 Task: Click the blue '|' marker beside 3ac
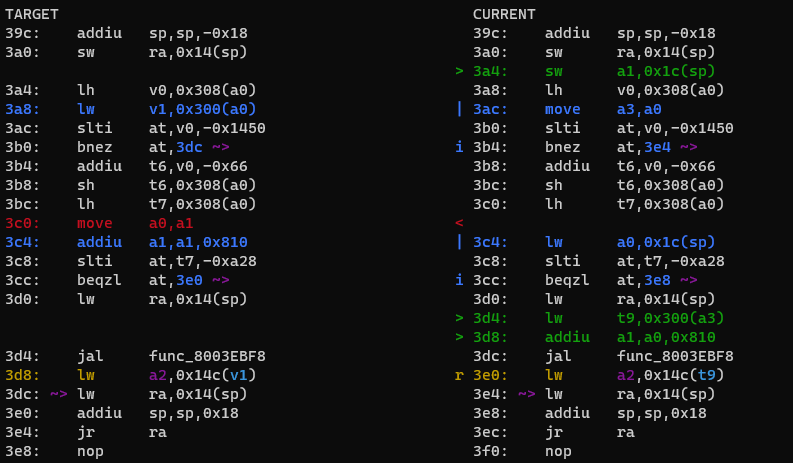459,109
